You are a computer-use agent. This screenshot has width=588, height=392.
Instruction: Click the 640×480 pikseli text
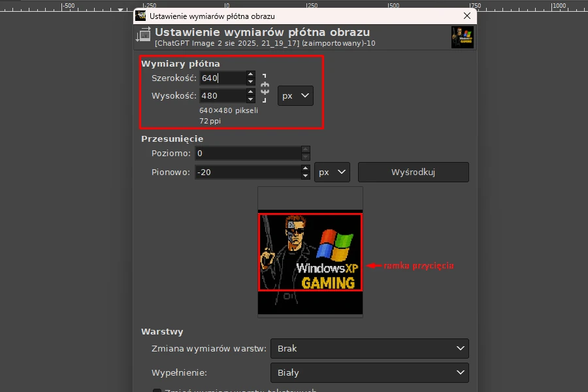point(229,110)
